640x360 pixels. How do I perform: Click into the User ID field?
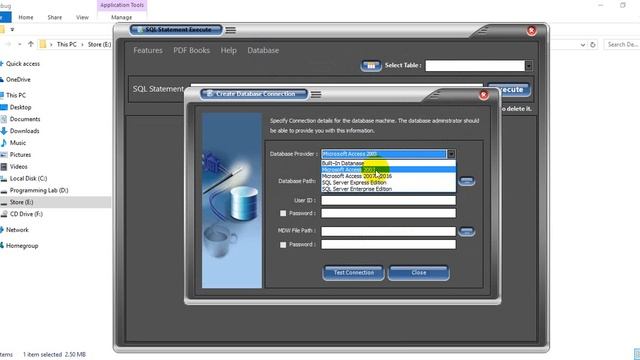tap(388, 200)
